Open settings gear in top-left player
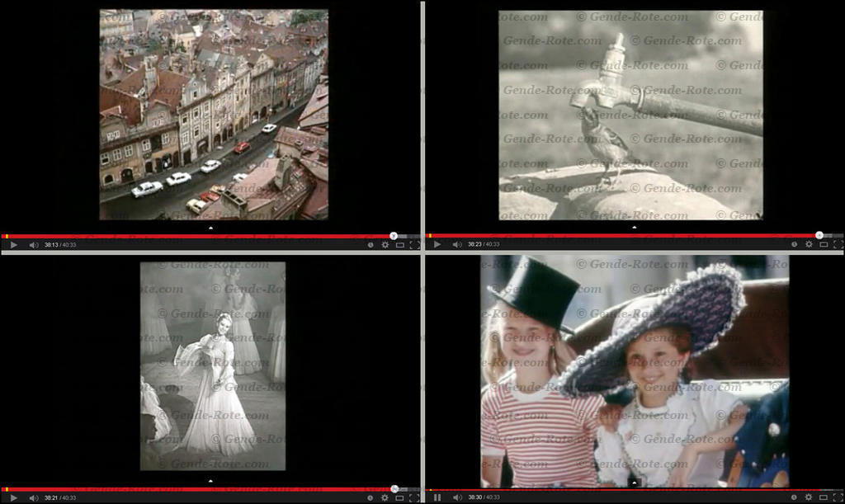This screenshot has height=504, width=845. pos(385,245)
